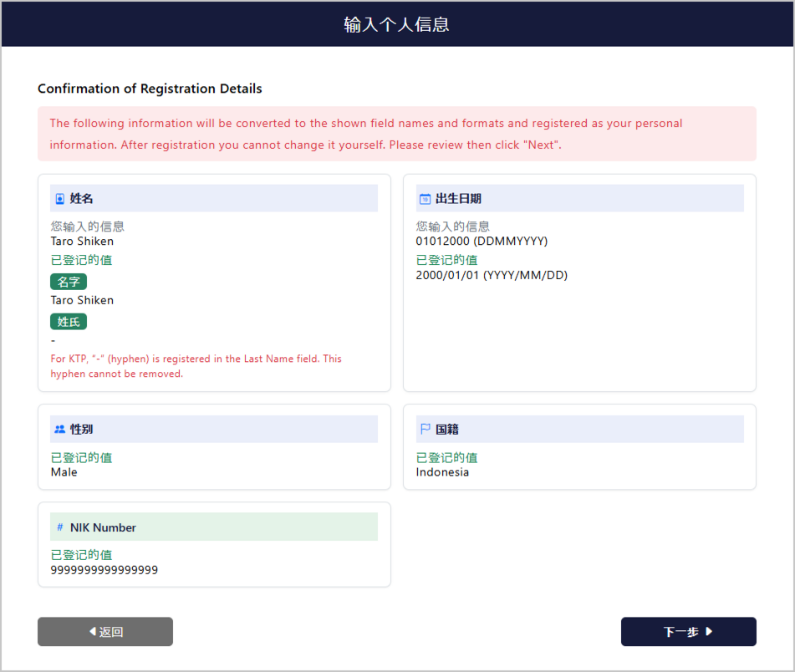Click the KTP hyphen warning text
Screen dimensions: 795x672
[196, 366]
